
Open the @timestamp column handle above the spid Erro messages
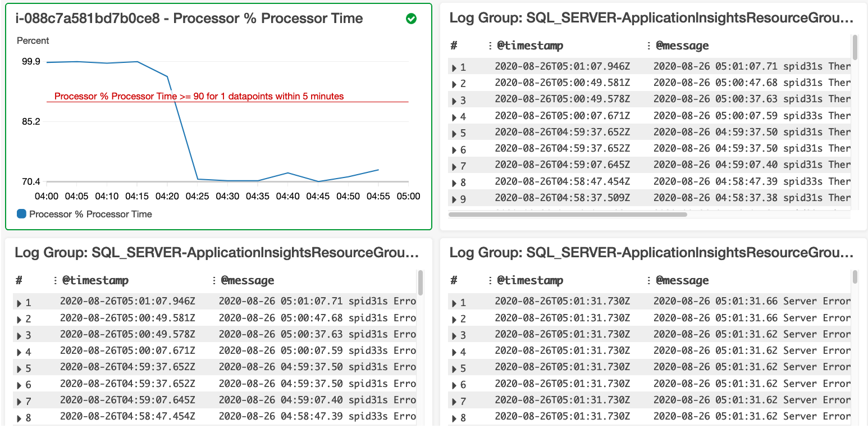[x=56, y=280]
